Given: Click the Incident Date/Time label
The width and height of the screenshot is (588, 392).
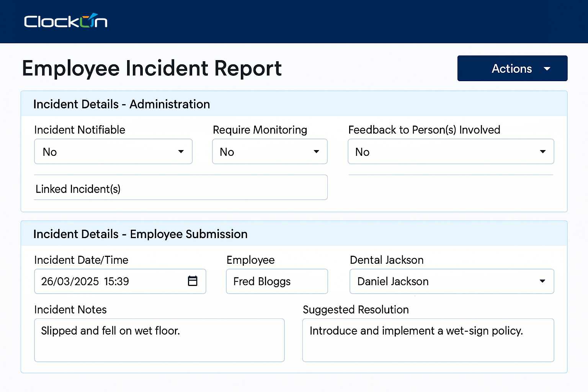Looking at the screenshot, I should click(x=81, y=260).
